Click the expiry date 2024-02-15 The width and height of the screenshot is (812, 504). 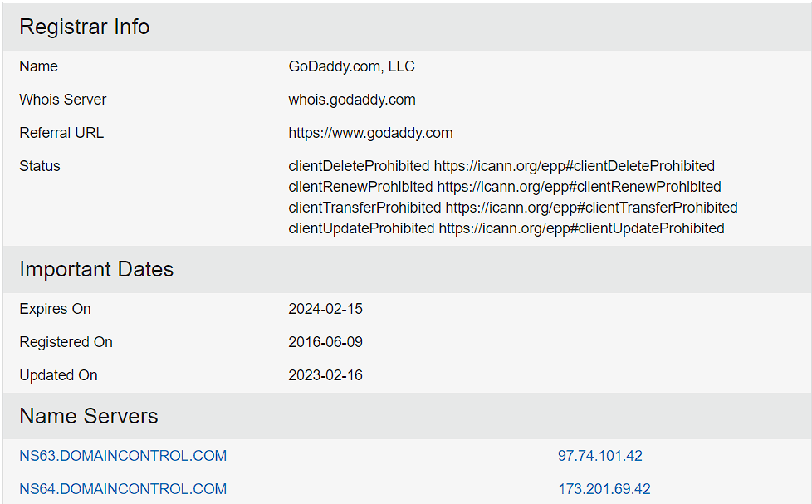click(325, 309)
